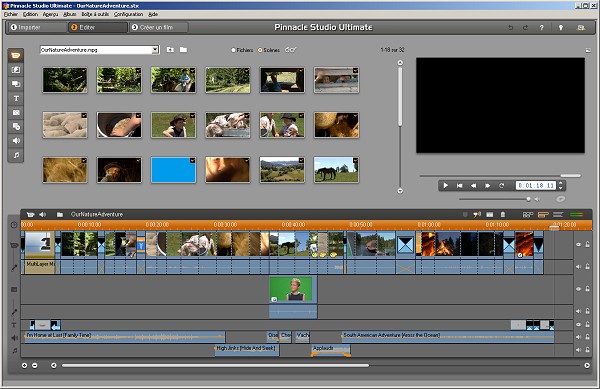Open the Montage themes album section
This screenshot has width=600, height=389.
click(x=16, y=84)
